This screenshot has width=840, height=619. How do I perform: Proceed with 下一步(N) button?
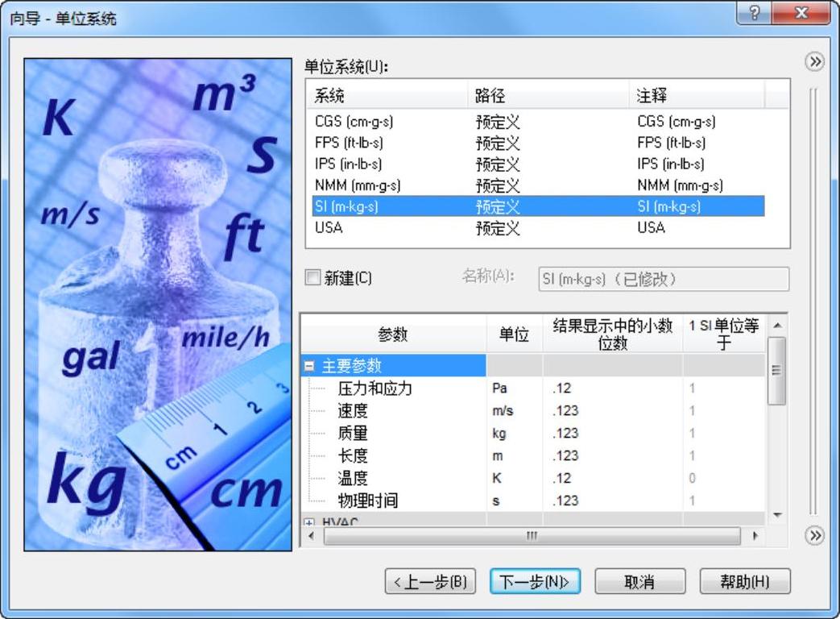click(535, 581)
